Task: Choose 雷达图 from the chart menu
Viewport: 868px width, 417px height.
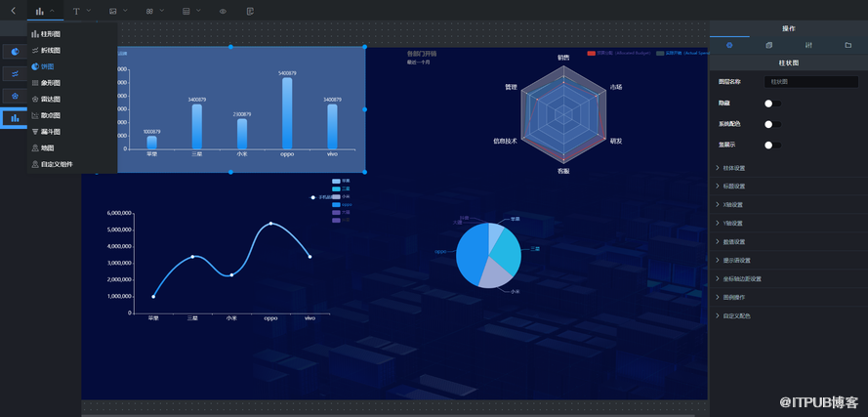Action: (x=51, y=99)
